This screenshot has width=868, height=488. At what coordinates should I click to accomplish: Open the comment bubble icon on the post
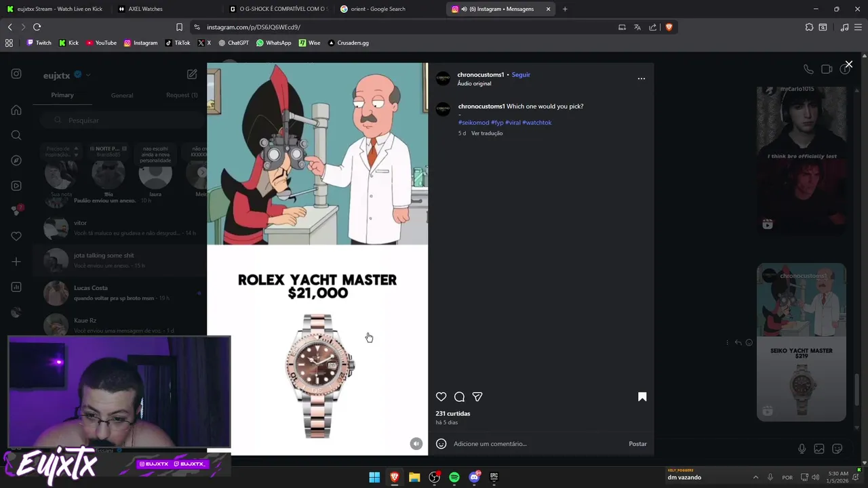459,397
